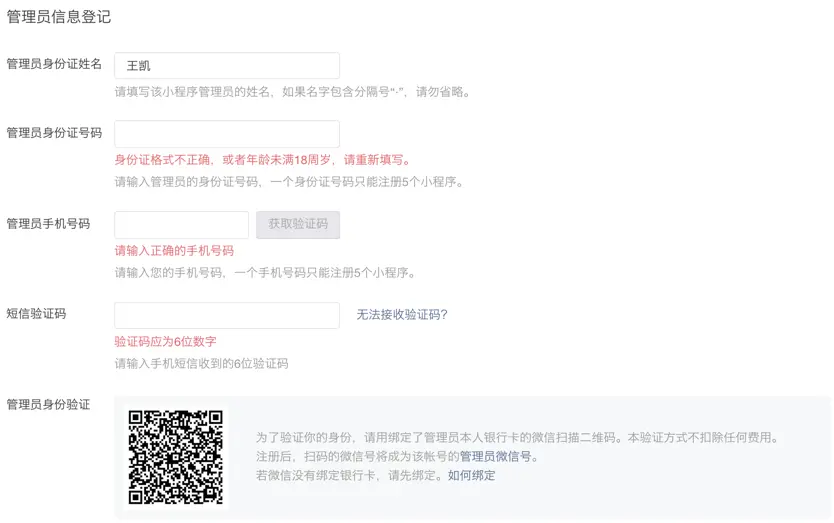
Task: Click the text 为了验证你的身份
Action: [x=304, y=438]
